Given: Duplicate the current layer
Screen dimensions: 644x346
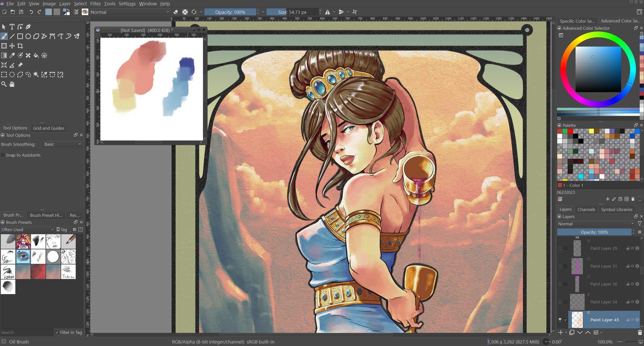Looking at the screenshot, I should (572, 333).
